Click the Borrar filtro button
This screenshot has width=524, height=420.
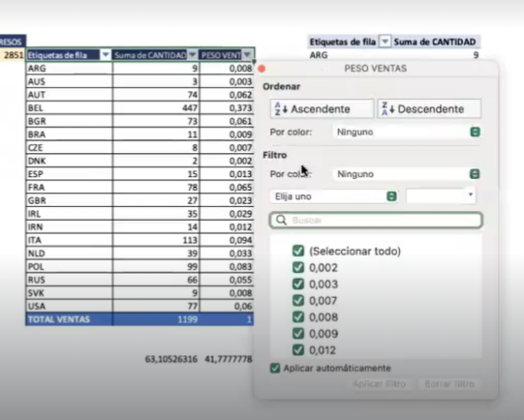(449, 384)
